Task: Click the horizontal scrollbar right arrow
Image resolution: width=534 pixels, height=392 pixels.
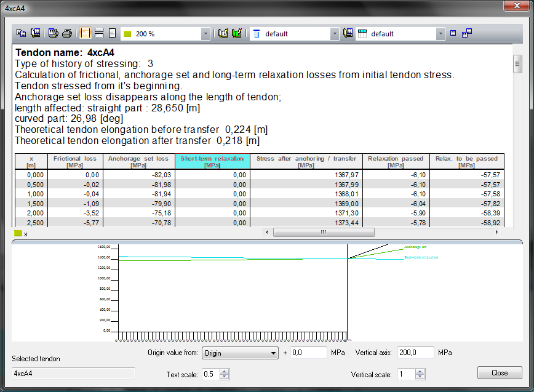Action: (x=496, y=232)
